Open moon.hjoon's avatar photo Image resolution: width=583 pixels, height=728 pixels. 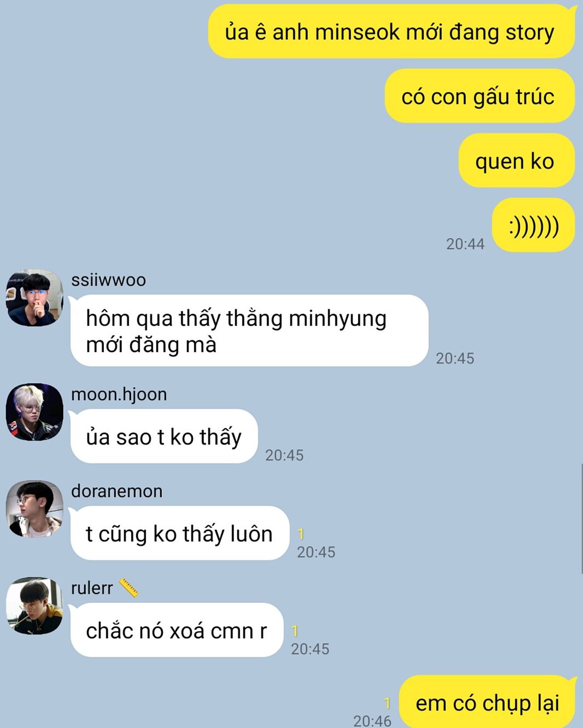(34, 412)
